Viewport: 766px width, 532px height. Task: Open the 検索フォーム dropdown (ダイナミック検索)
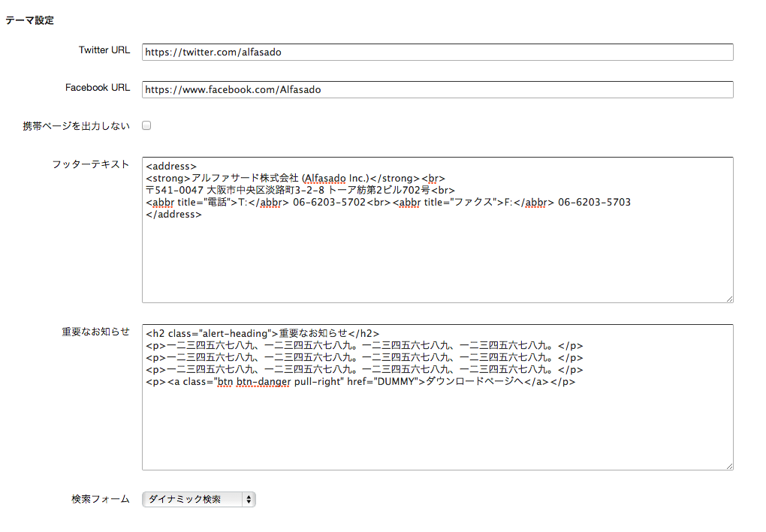point(199,499)
